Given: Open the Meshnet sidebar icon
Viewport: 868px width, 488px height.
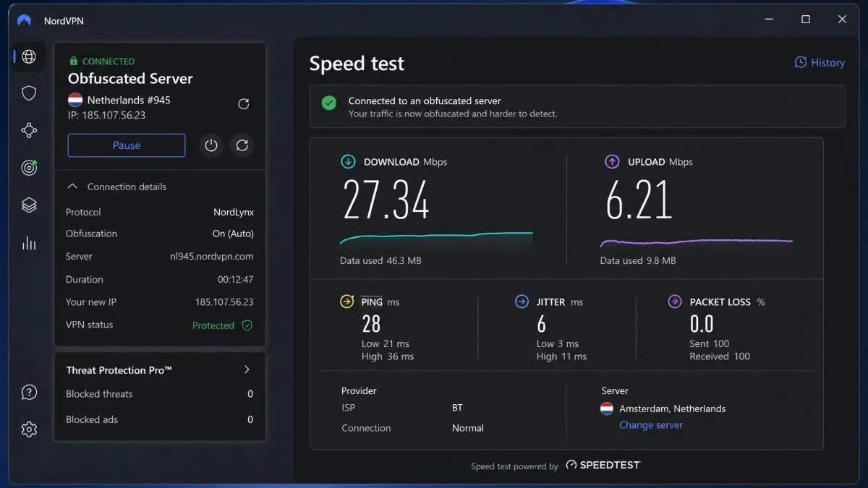Looking at the screenshot, I should point(29,130).
